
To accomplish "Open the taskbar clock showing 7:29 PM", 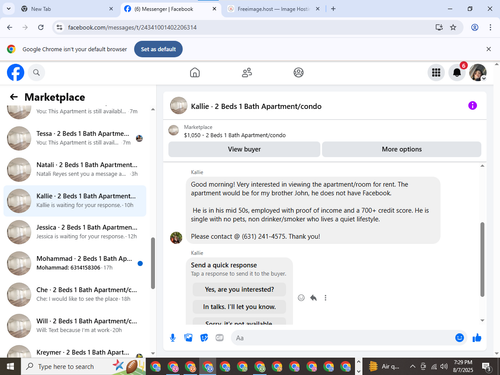I will (x=463, y=366).
